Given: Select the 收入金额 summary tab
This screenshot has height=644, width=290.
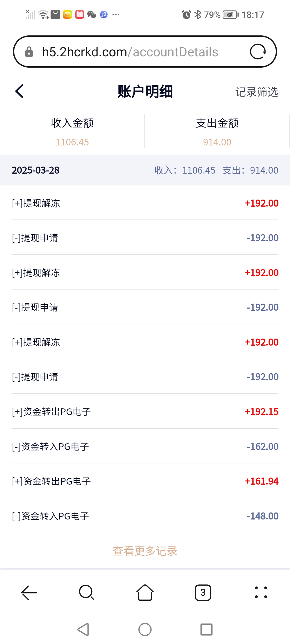Looking at the screenshot, I should pyautogui.click(x=72, y=131).
